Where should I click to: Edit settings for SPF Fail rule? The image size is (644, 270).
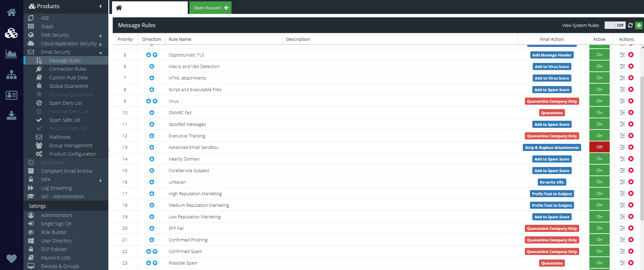tap(622, 228)
